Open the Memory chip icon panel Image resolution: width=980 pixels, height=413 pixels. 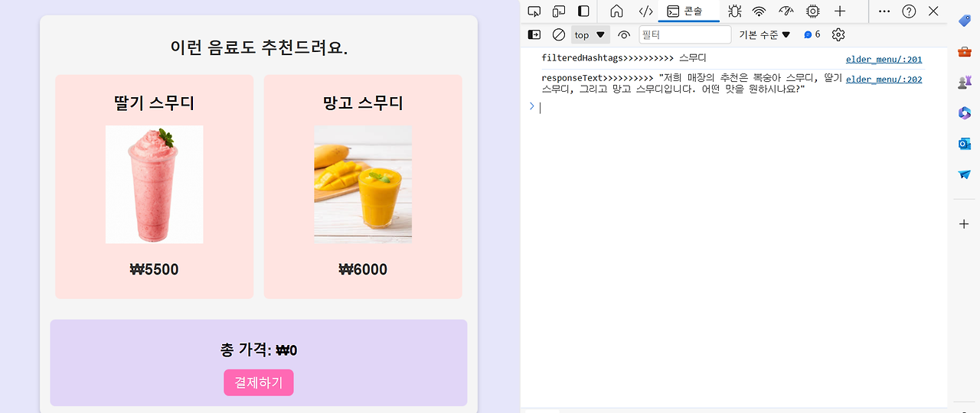[812, 11]
